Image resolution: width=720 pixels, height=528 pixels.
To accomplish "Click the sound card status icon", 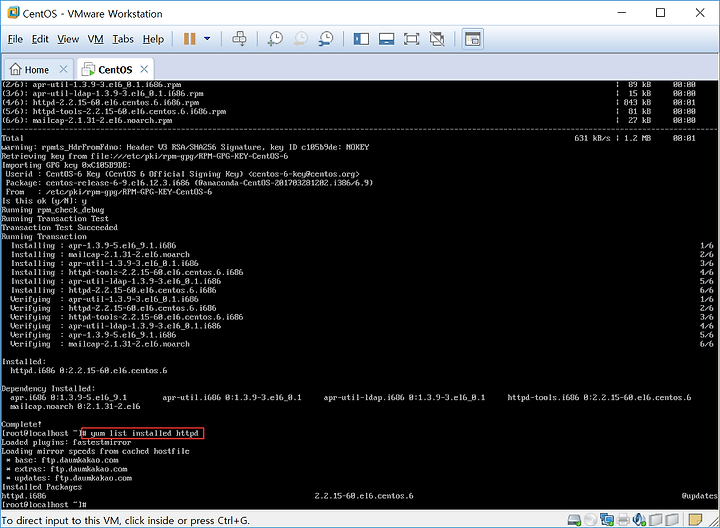I will click(639, 520).
